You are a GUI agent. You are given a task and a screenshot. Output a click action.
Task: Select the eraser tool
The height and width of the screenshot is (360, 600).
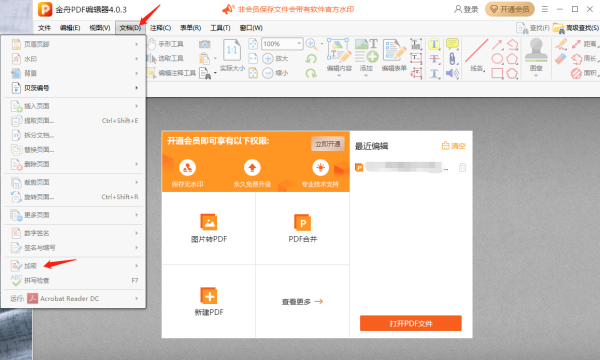561,59
